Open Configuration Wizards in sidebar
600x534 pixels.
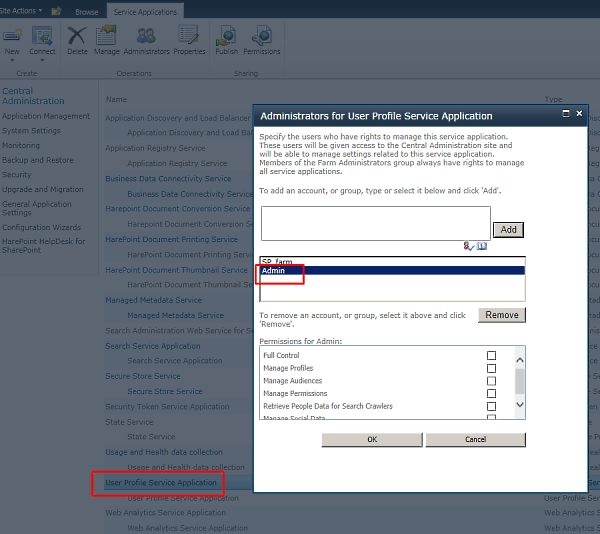pos(41,227)
